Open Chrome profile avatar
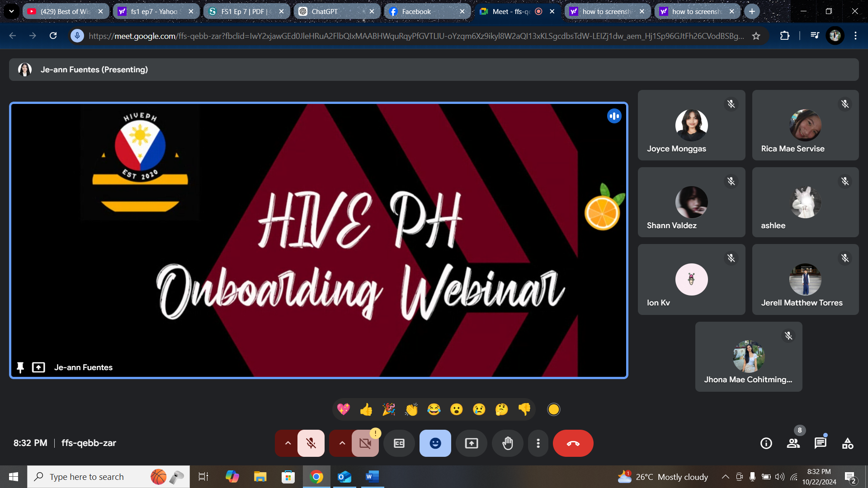Screen dimensions: 868x488 coord(835,36)
